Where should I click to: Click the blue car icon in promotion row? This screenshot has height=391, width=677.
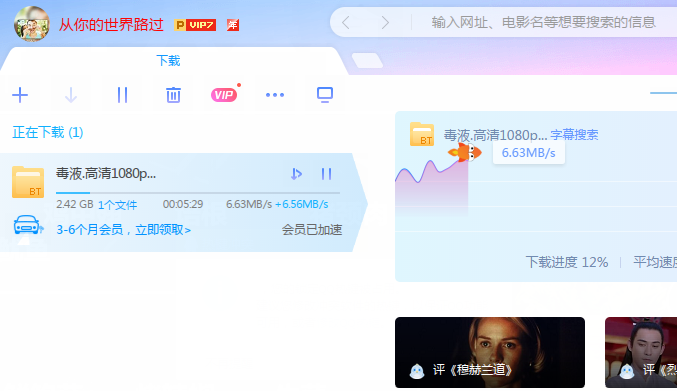point(28,225)
